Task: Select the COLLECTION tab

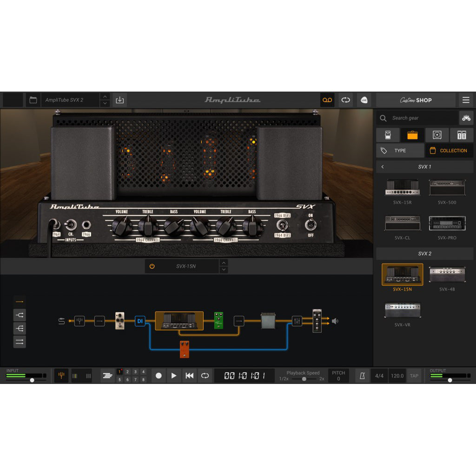Action: pyautogui.click(x=448, y=150)
